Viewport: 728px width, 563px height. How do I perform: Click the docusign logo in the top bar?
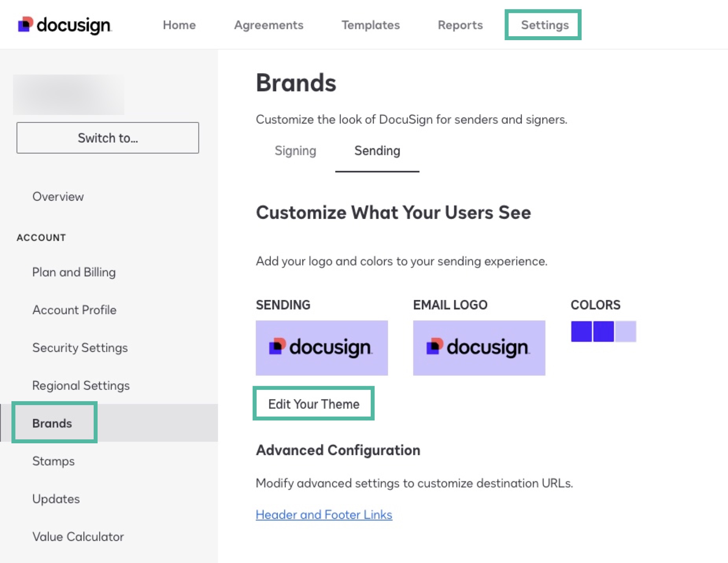tap(65, 24)
